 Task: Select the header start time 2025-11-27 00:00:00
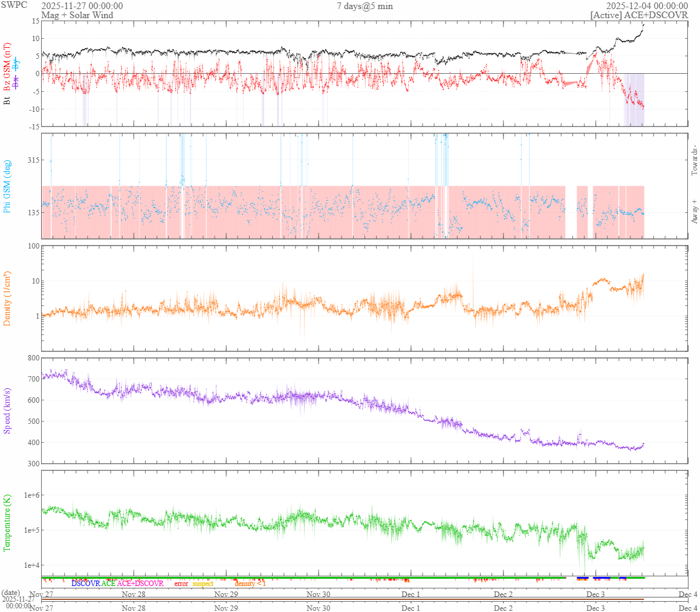[x=82, y=6]
